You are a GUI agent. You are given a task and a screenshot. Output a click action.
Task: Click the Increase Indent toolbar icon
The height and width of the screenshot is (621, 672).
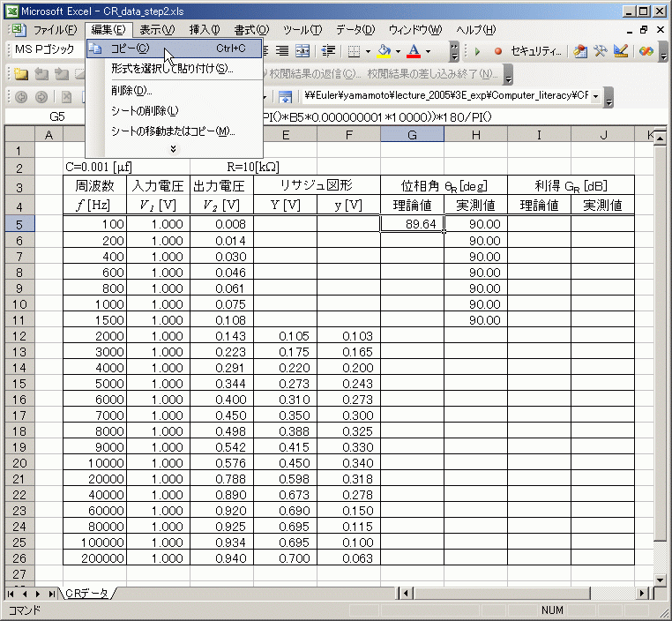coord(329,51)
